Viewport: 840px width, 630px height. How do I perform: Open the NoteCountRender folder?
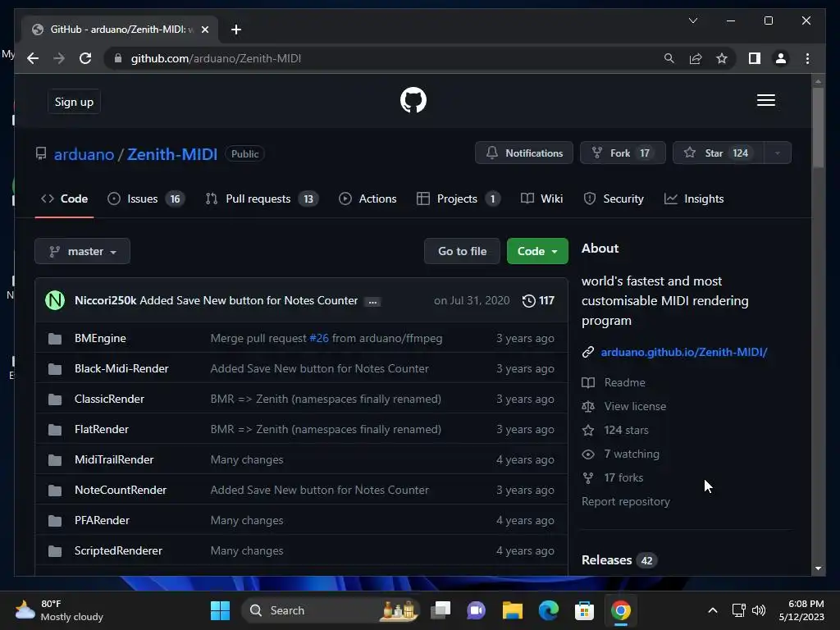(x=121, y=491)
